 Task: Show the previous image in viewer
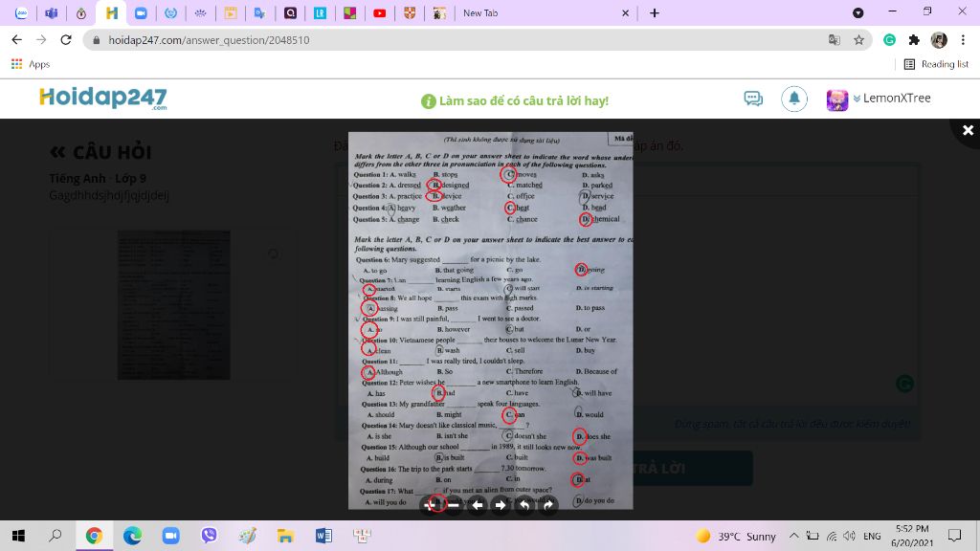478,505
